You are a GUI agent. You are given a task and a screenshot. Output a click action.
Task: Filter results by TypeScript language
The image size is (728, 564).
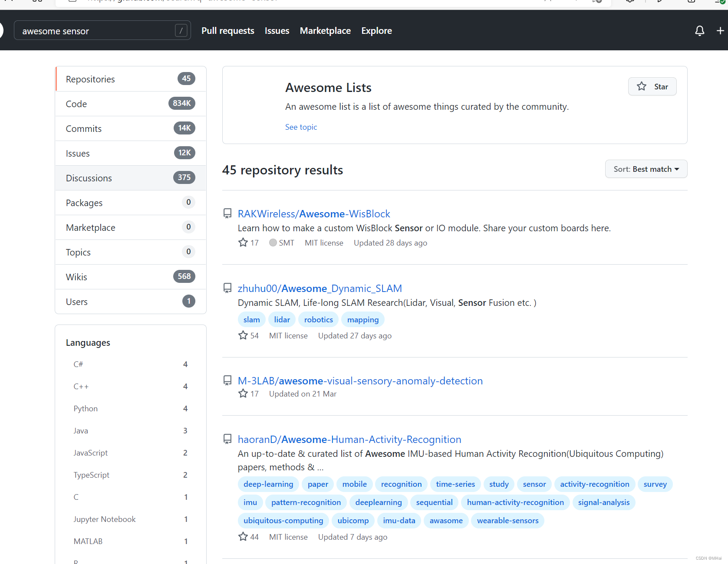tap(131, 475)
